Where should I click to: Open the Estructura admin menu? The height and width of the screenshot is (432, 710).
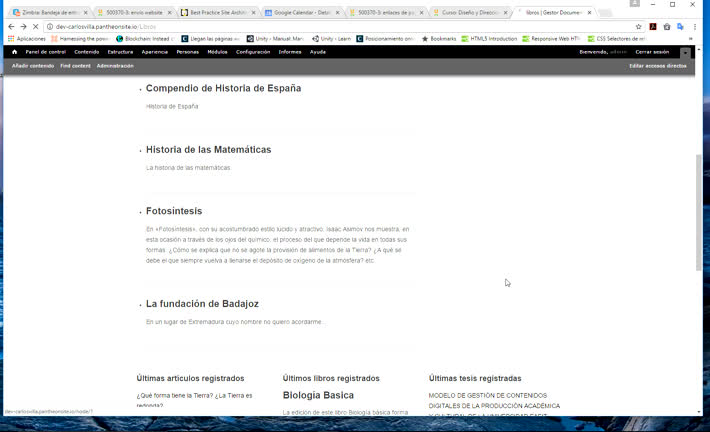coord(120,52)
